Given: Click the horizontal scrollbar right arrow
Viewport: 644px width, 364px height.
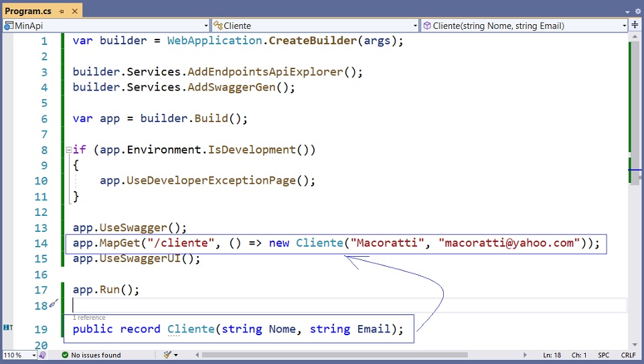Looking at the screenshot, I should point(525,355).
